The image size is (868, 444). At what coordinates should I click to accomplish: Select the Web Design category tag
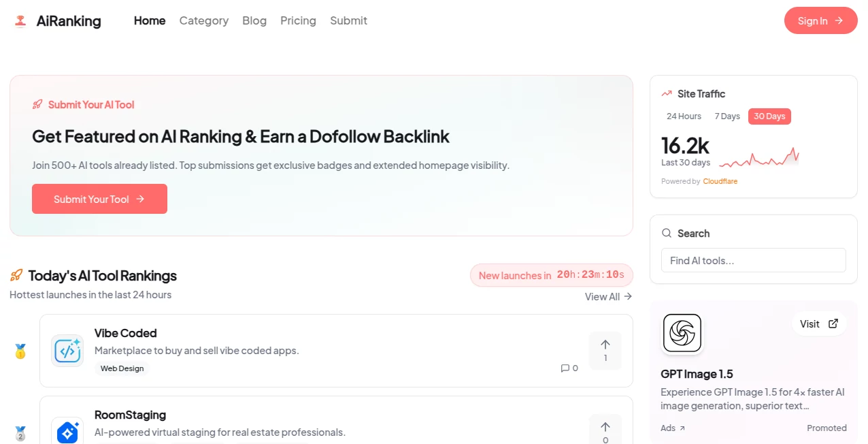point(122,368)
